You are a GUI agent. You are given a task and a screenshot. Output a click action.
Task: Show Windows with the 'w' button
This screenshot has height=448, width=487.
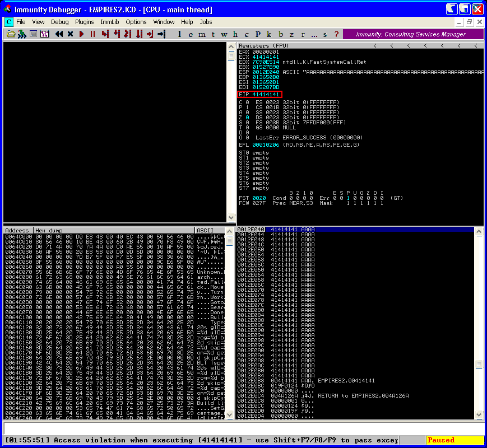[224, 34]
